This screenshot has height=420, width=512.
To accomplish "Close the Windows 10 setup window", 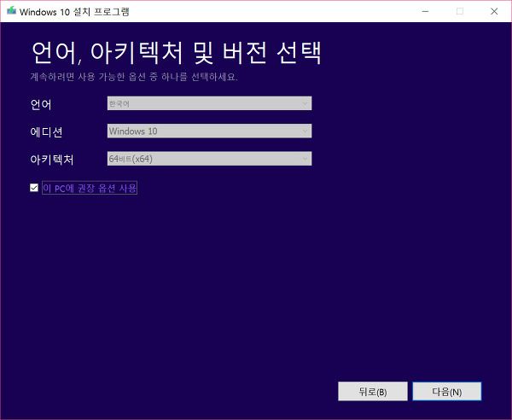I will (494, 11).
